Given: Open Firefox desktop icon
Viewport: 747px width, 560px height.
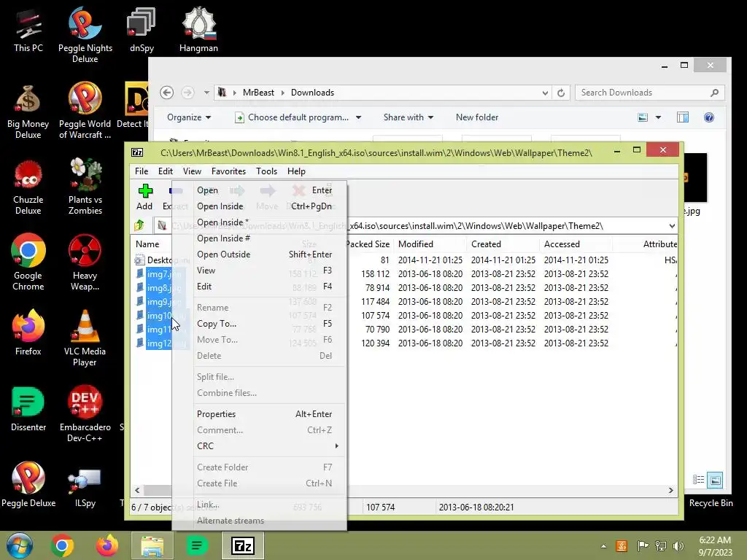Looking at the screenshot, I should pos(28,332).
